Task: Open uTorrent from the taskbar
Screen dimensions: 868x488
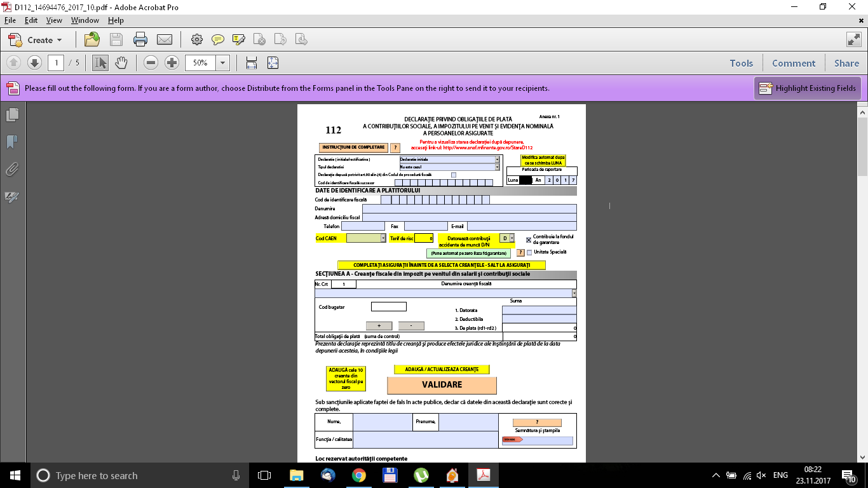Action: pyautogui.click(x=421, y=475)
